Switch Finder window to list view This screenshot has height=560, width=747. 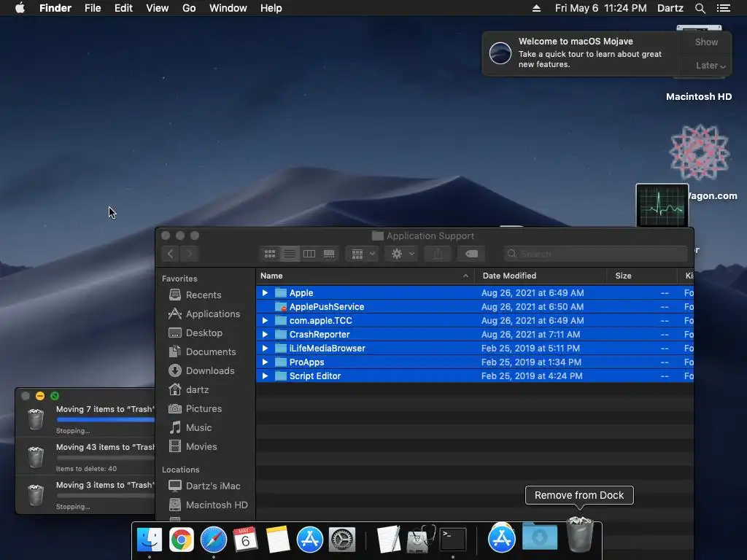click(x=289, y=254)
